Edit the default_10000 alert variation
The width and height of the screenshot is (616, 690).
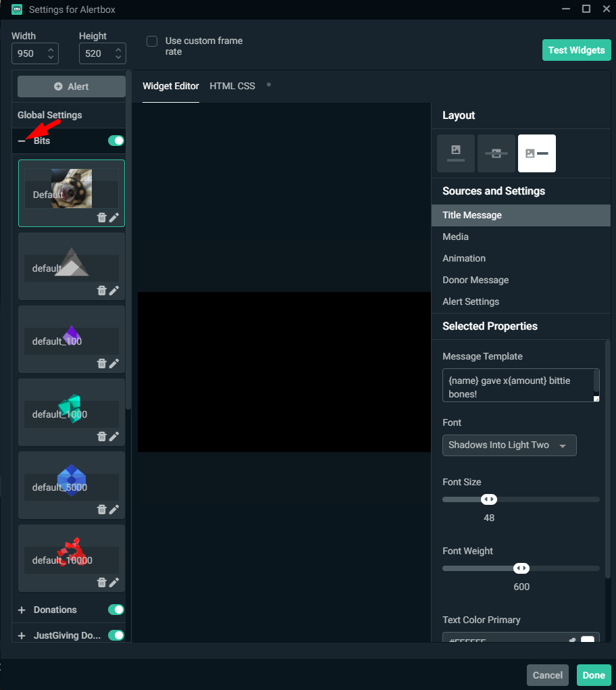pyautogui.click(x=114, y=583)
